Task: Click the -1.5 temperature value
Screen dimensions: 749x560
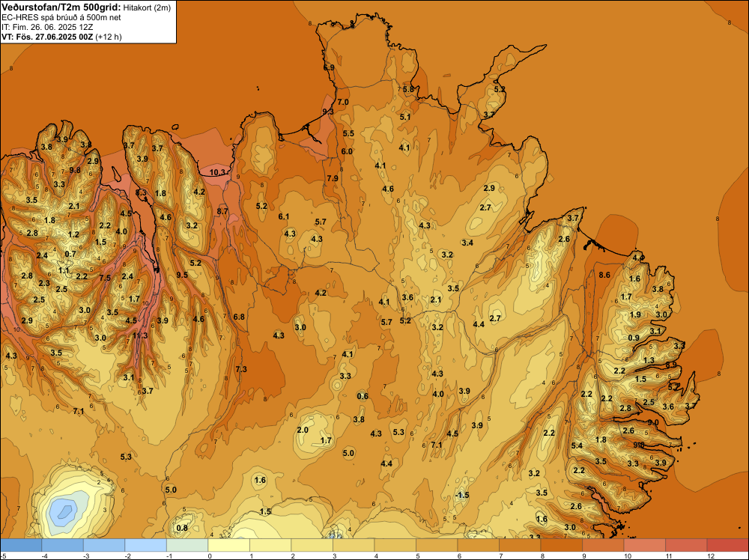Action: tap(462, 495)
